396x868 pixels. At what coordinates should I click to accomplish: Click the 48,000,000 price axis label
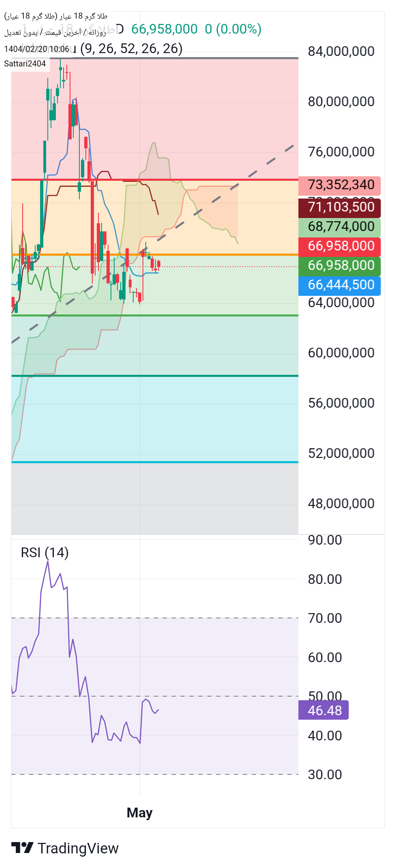tap(341, 504)
